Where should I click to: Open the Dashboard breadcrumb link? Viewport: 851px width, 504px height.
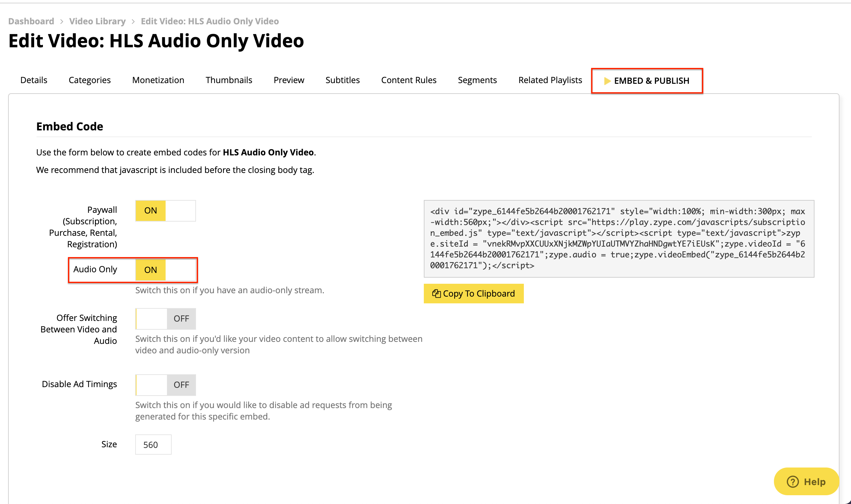[31, 21]
